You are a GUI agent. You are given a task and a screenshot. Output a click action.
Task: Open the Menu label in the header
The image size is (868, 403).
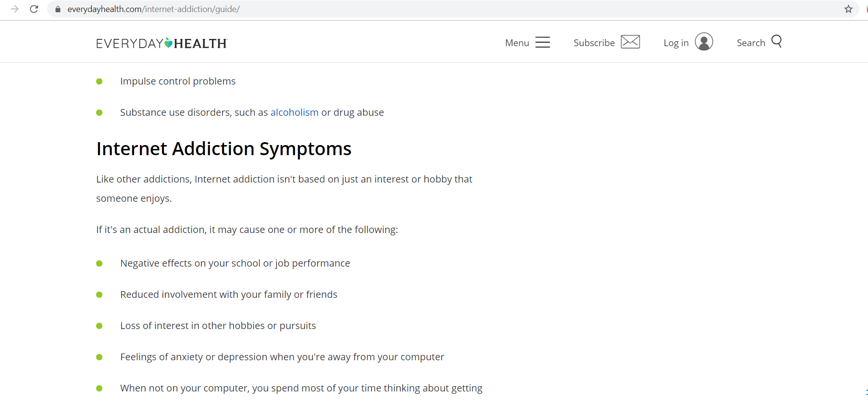[x=517, y=43]
